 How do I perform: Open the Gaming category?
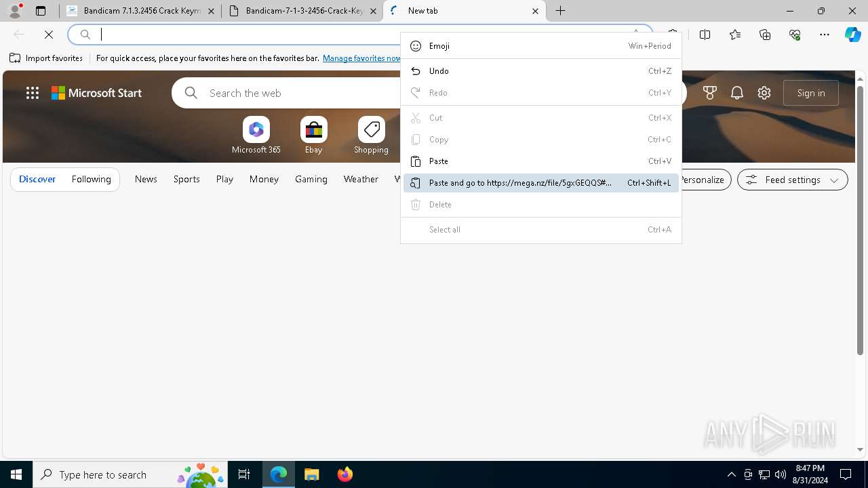311,180
